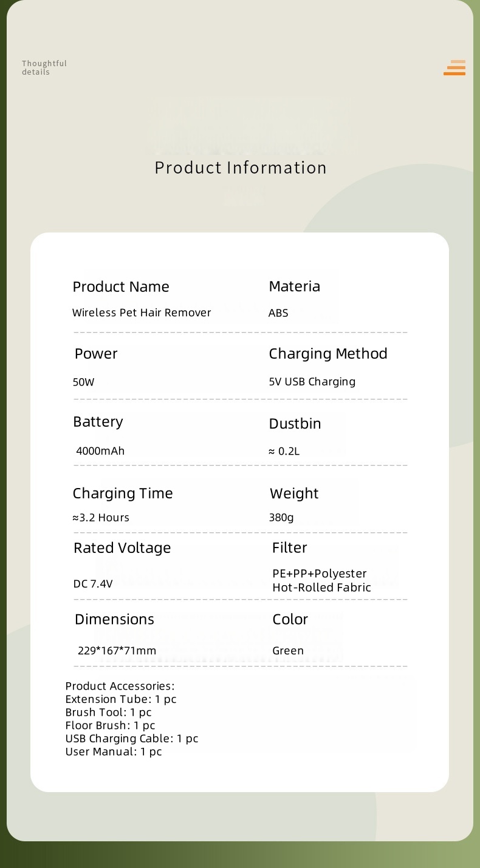Select 'PE+PP+Polyester Hot-Rolled Fabric' filter text

point(321,580)
